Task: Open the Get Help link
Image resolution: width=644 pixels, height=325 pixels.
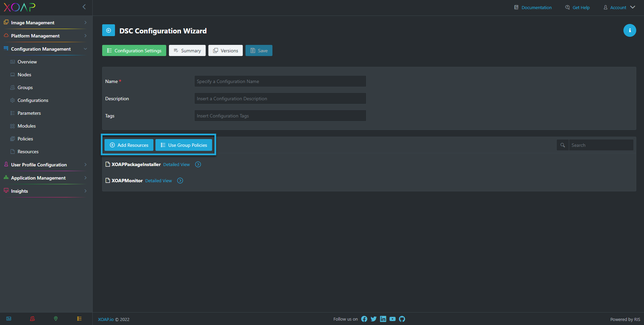Action: [x=581, y=7]
